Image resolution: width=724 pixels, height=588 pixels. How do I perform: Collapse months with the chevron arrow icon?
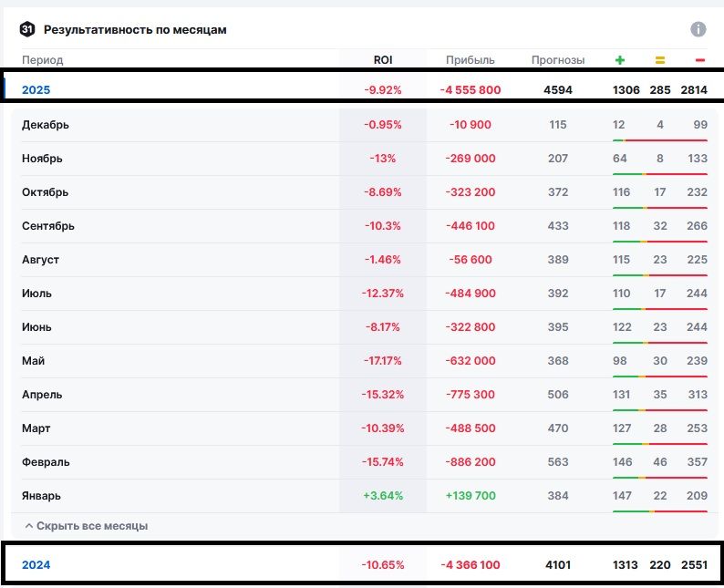[x=28, y=526]
